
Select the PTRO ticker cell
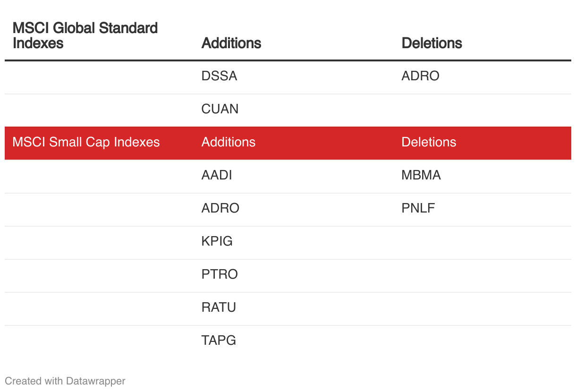[x=220, y=274]
